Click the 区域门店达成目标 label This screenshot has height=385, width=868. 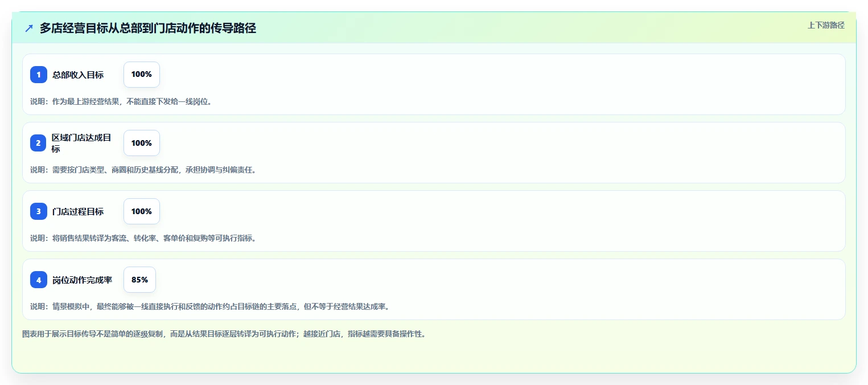[x=81, y=143]
